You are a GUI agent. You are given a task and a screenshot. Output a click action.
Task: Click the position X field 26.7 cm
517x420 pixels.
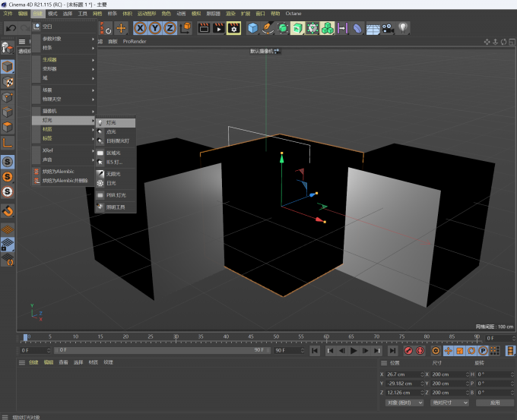pyautogui.click(x=404, y=374)
